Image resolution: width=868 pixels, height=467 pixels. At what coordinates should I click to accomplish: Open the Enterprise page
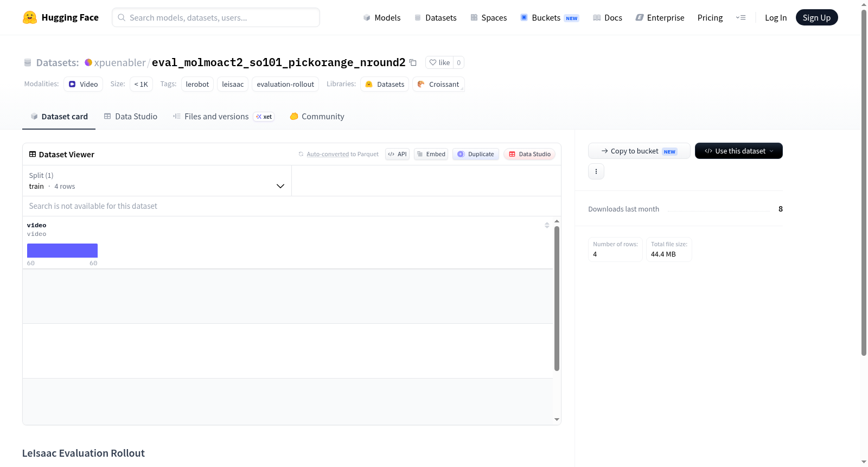pyautogui.click(x=660, y=17)
